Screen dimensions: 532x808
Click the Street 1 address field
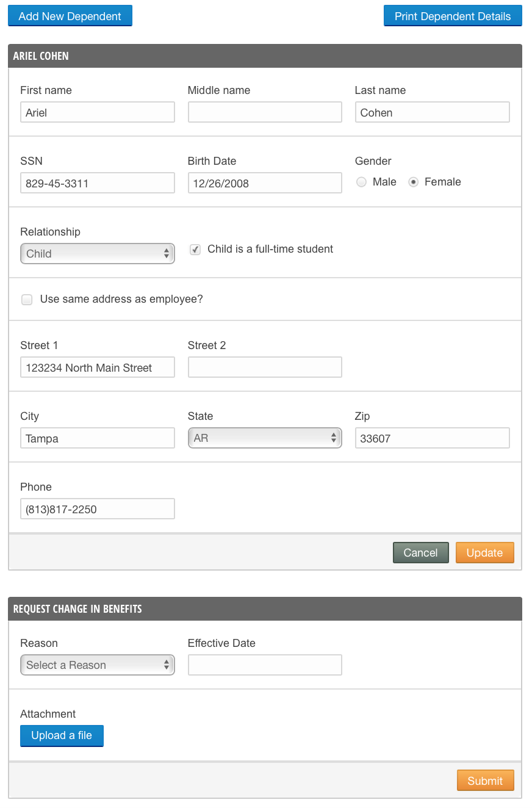[98, 367]
